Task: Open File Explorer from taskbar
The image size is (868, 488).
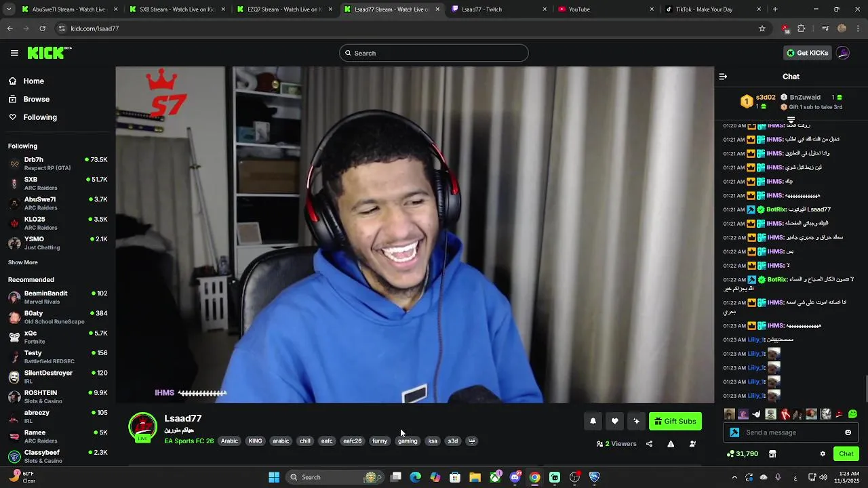Action: [475, 477]
